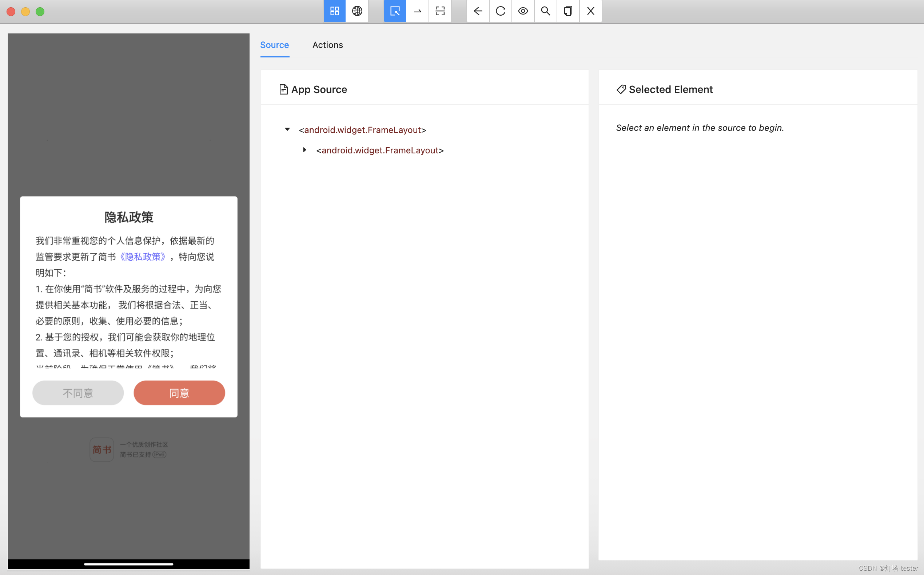924x575 pixels.
Task: Collapse the root FrameLayout node
Action: click(287, 130)
